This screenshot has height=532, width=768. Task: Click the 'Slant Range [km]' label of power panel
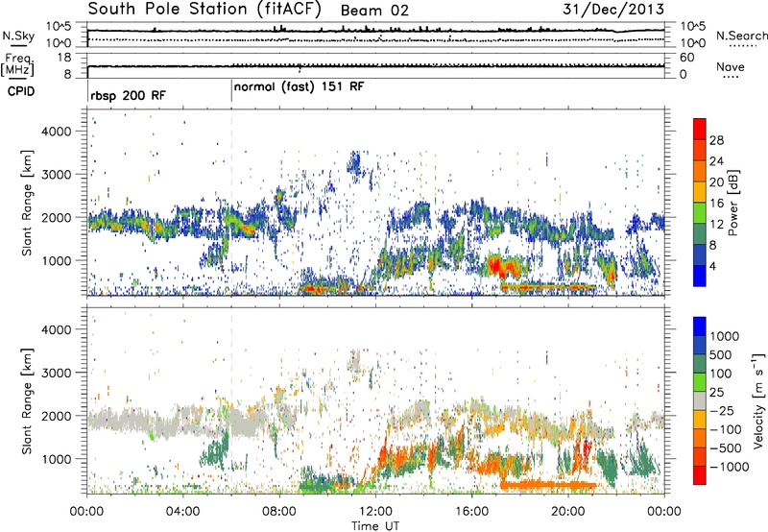coord(27,203)
